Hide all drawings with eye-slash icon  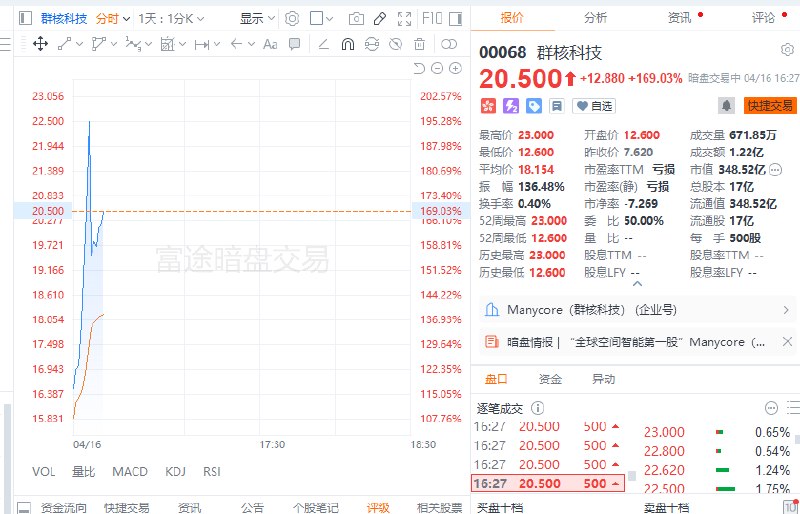(395, 44)
